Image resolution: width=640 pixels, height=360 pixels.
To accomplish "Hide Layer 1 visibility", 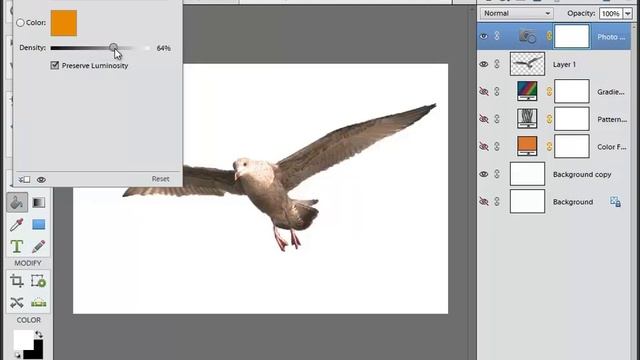I will click(x=484, y=64).
